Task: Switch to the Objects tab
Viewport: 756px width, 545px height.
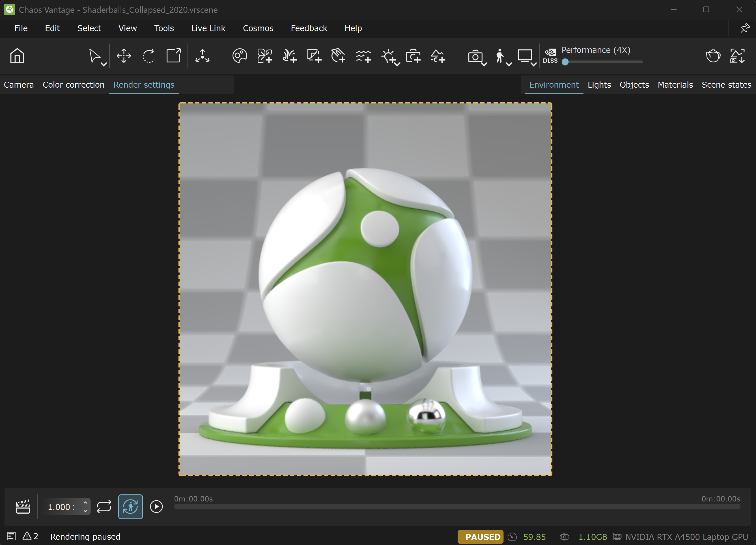Action: tap(634, 85)
